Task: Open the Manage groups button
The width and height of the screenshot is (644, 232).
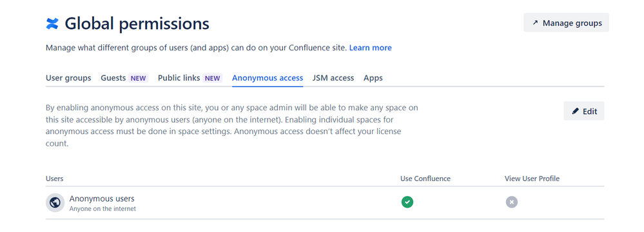Action: coord(567,23)
